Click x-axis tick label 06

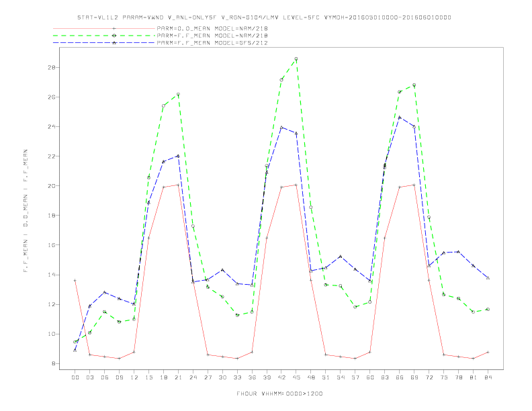[x=105, y=377]
